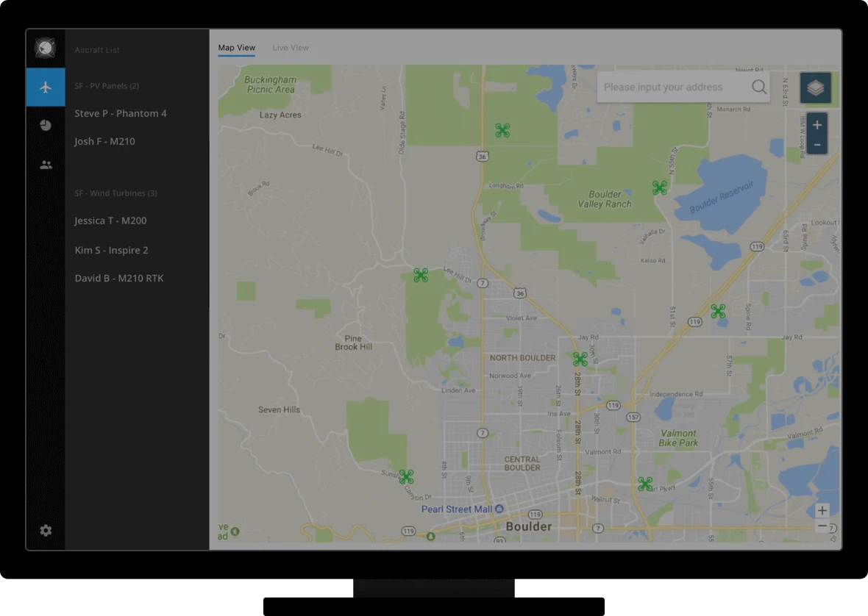Viewport: 868px width, 616px height.
Task: Switch to the Map View tab
Action: (236, 48)
